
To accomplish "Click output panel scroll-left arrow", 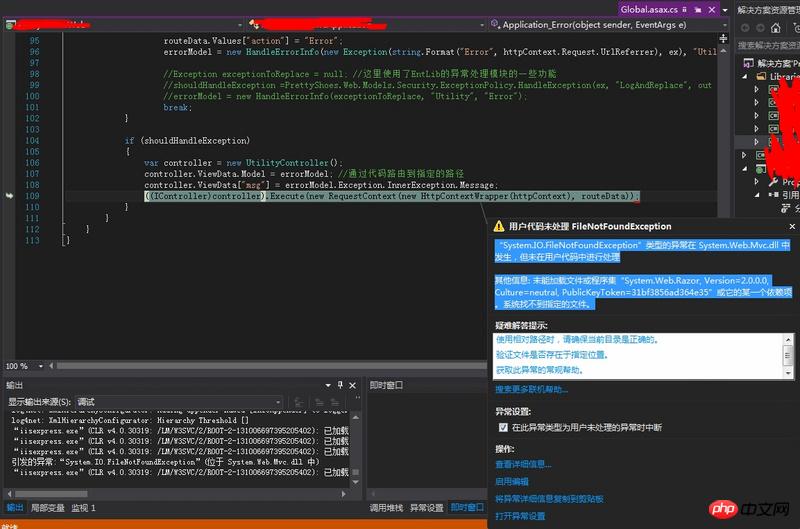I will 9,494.
